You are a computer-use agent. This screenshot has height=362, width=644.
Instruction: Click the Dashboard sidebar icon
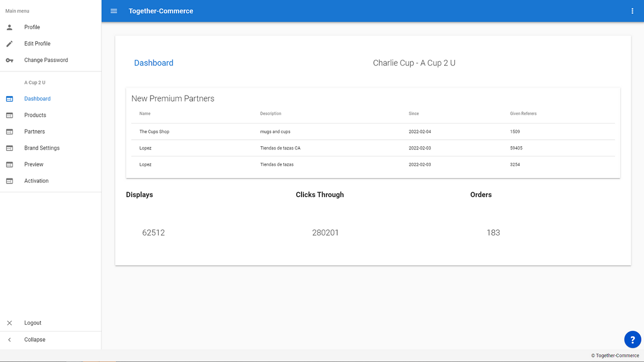click(x=9, y=99)
